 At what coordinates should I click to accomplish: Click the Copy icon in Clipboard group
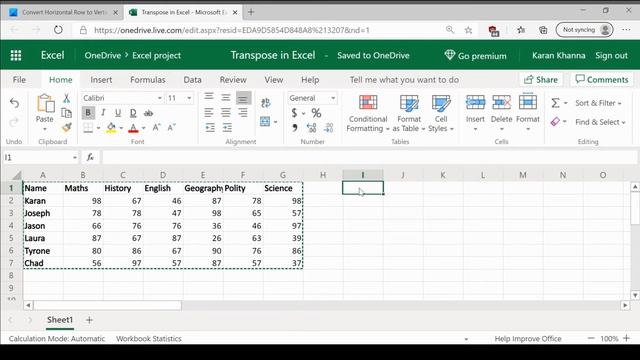(67, 113)
